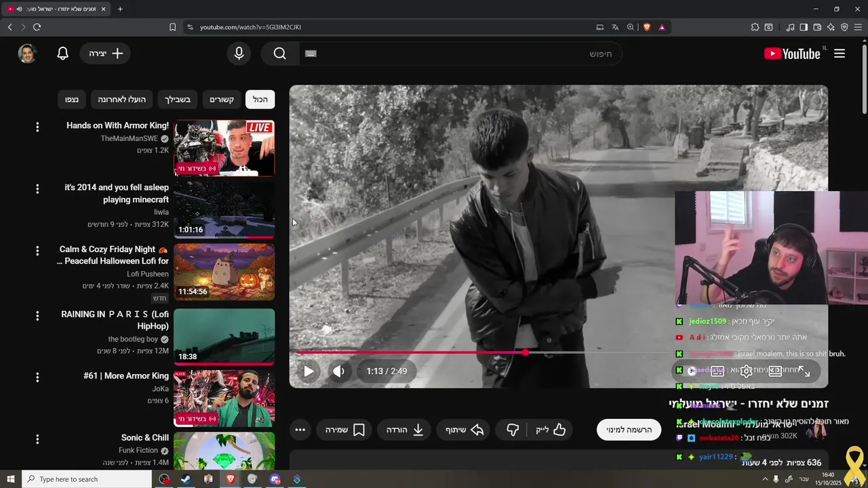The width and height of the screenshot is (868, 488).
Task: Go back with browser back arrow
Action: pos(10,27)
